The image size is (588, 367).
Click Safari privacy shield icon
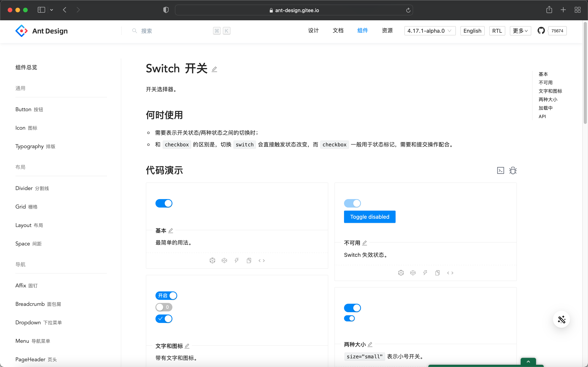click(166, 10)
